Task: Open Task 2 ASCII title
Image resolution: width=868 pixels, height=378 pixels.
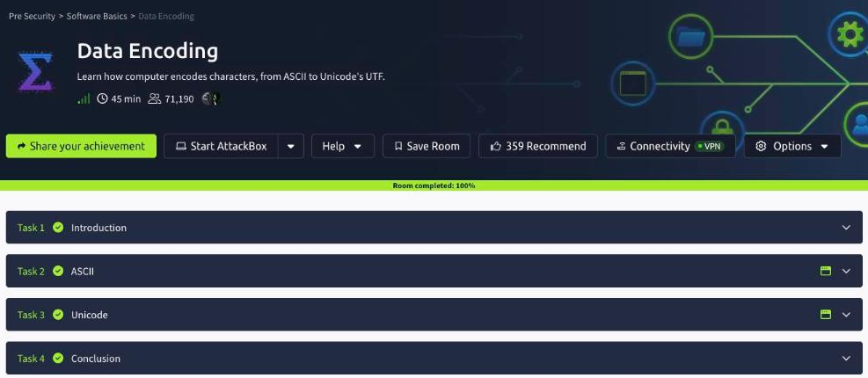Action: point(83,271)
